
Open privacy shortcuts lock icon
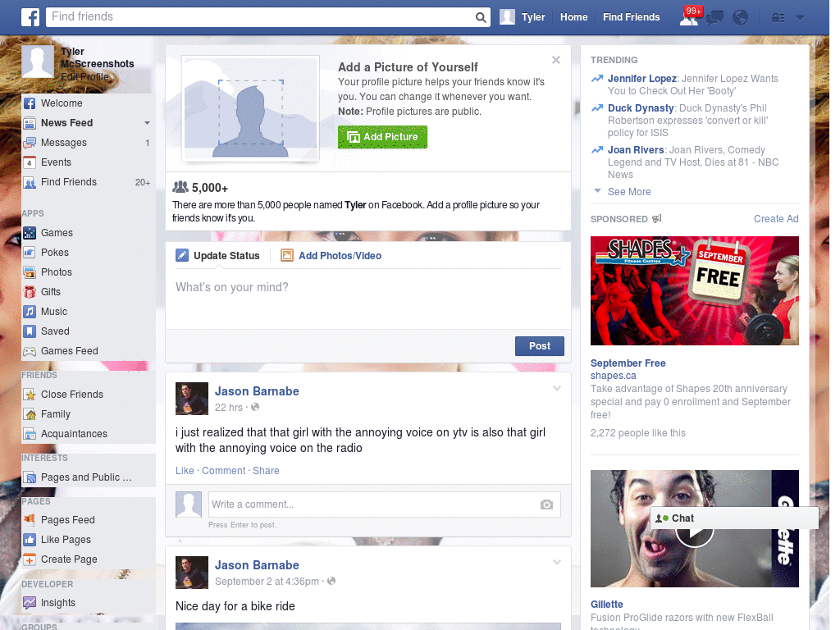pos(778,18)
